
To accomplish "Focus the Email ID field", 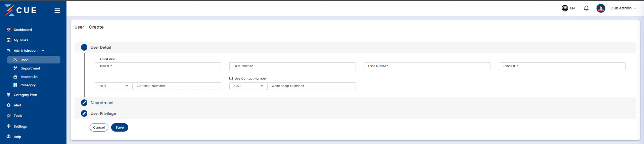I will (x=562, y=66).
